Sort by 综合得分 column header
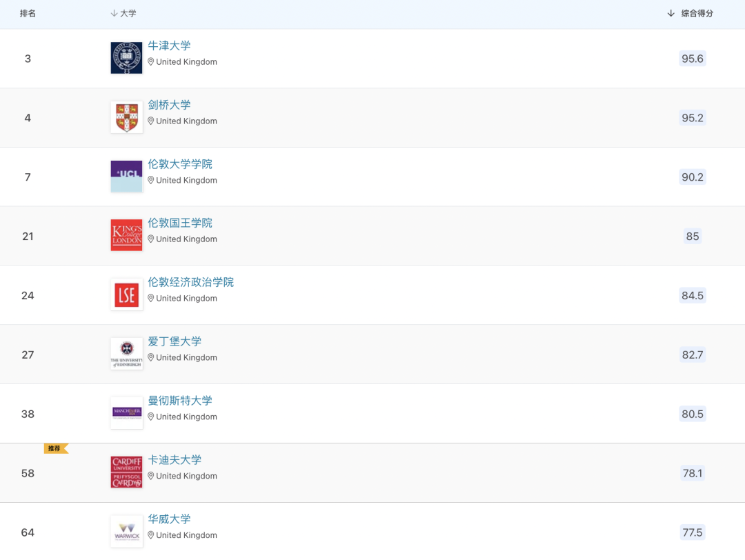Viewport: 745px width, 560px height. [x=690, y=13]
